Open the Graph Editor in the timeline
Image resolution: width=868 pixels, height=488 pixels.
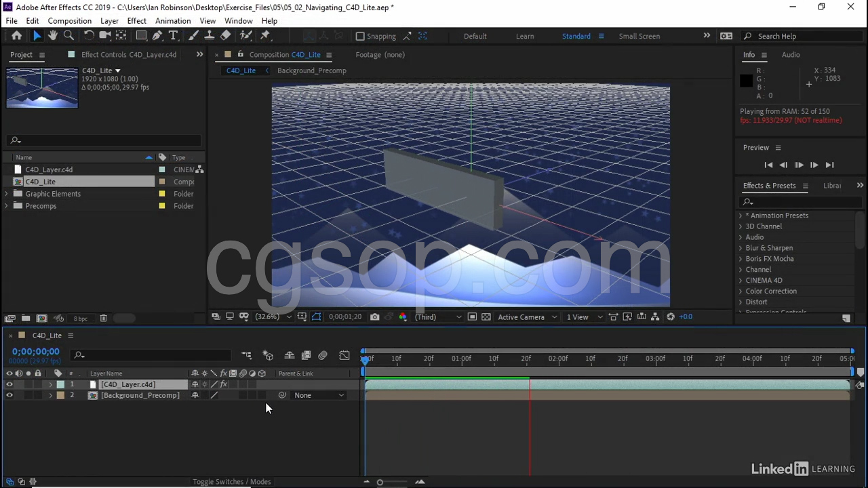pos(344,355)
